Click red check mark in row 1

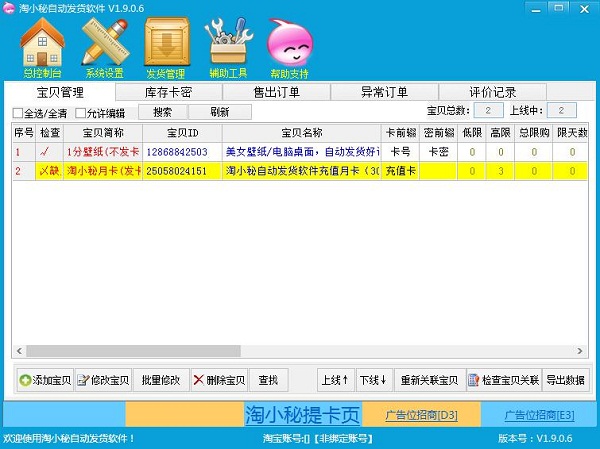45,152
